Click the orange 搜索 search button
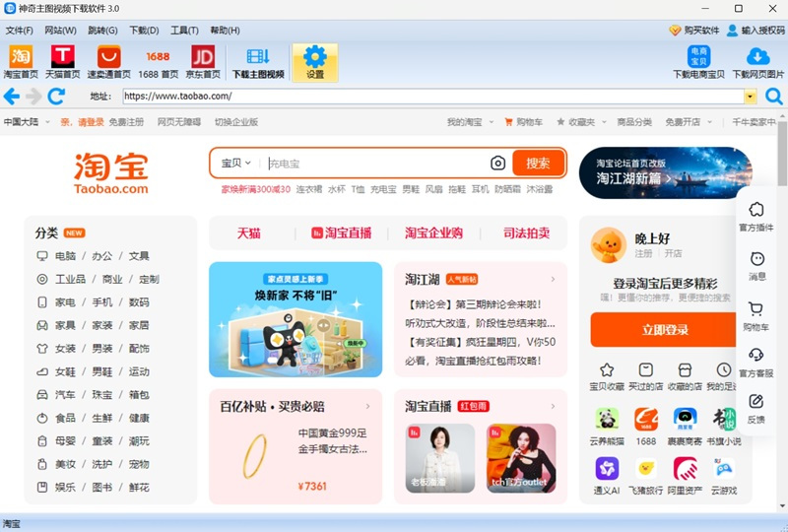 click(x=538, y=163)
